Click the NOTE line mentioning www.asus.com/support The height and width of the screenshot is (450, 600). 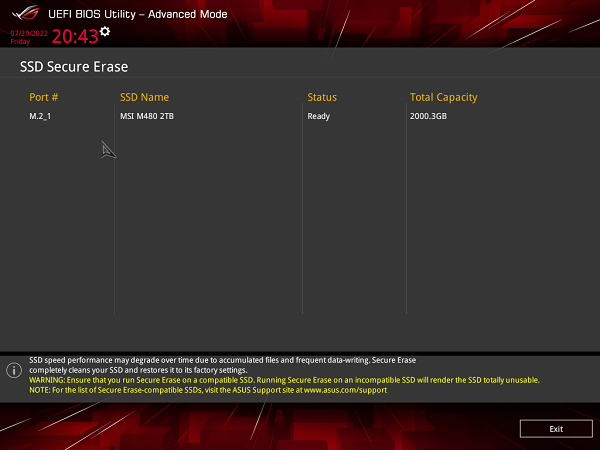(x=208, y=390)
